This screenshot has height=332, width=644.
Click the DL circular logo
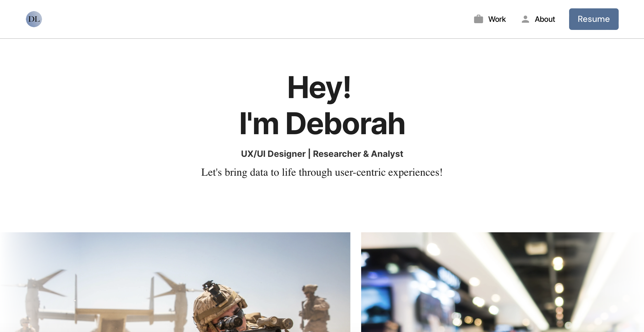34,19
